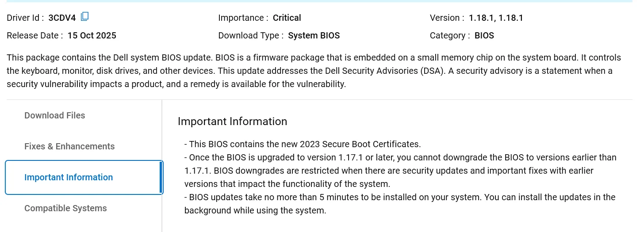Open the Download Files tab
The width and height of the screenshot is (644, 232).
tap(55, 115)
